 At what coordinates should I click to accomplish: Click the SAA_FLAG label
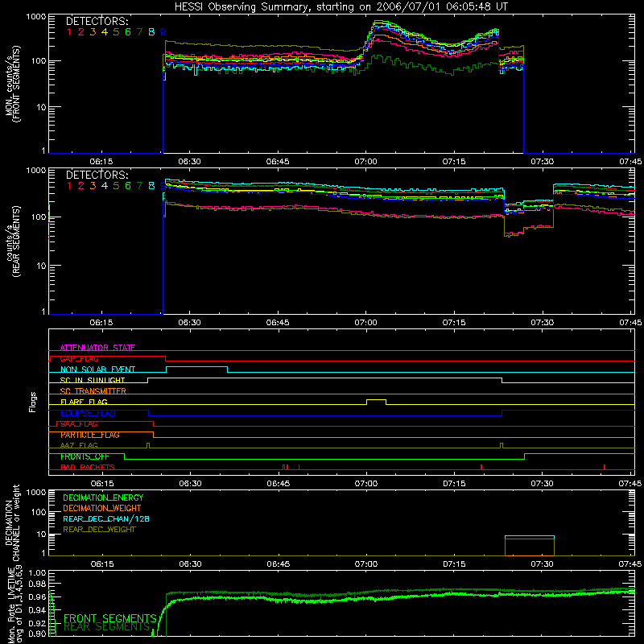79,423
